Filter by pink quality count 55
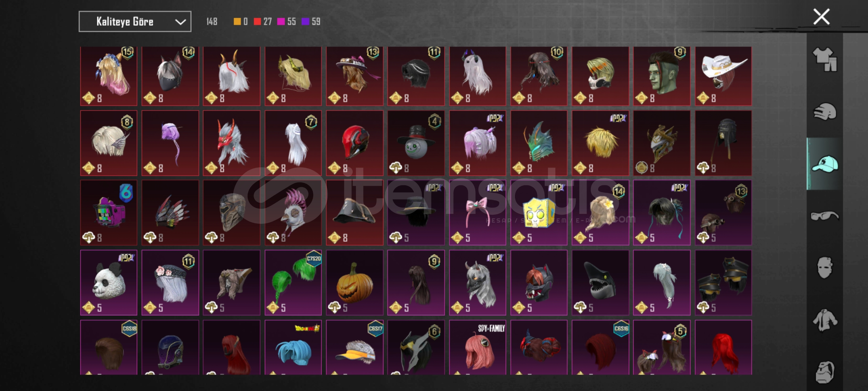This screenshot has height=391, width=868. click(286, 22)
